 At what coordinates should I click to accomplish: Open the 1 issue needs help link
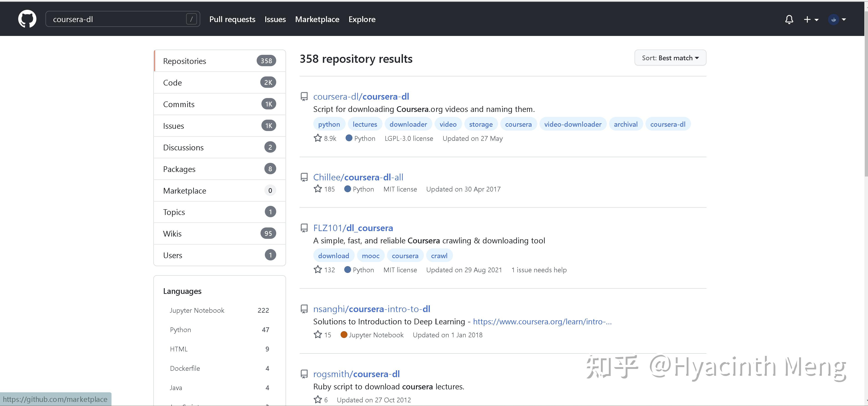point(539,270)
